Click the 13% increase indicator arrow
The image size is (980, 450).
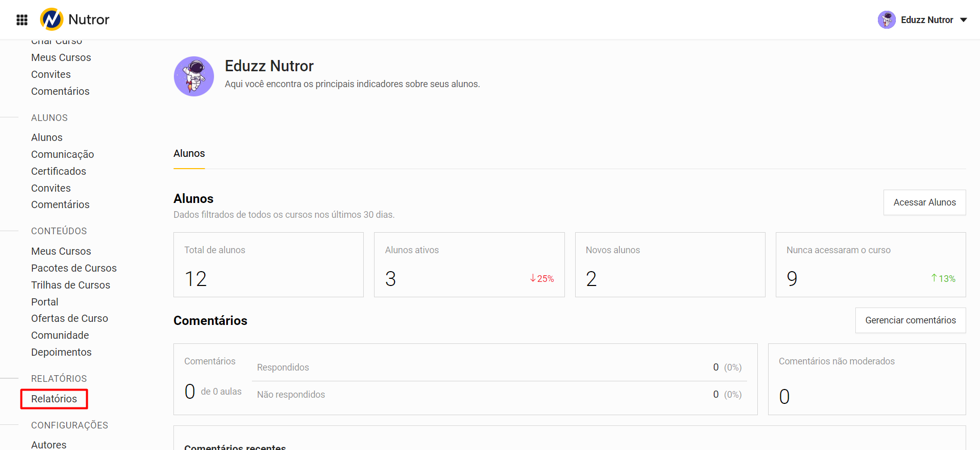tap(934, 278)
